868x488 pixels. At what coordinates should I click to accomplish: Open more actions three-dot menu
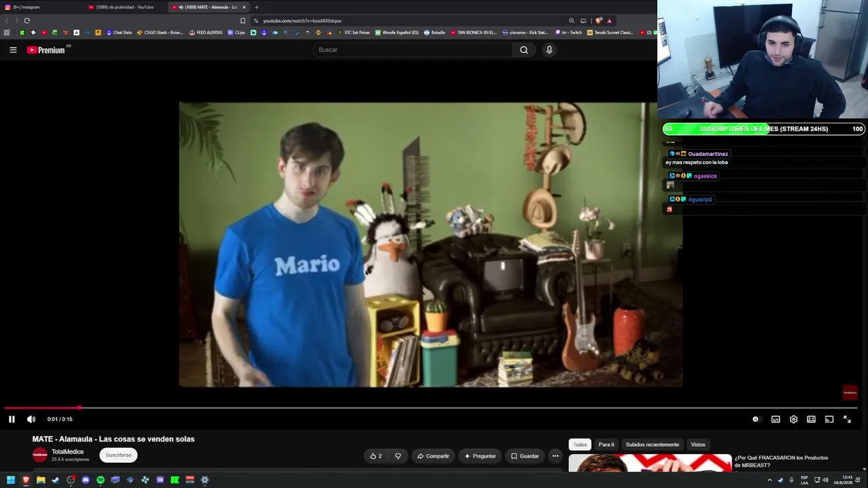[x=555, y=456]
